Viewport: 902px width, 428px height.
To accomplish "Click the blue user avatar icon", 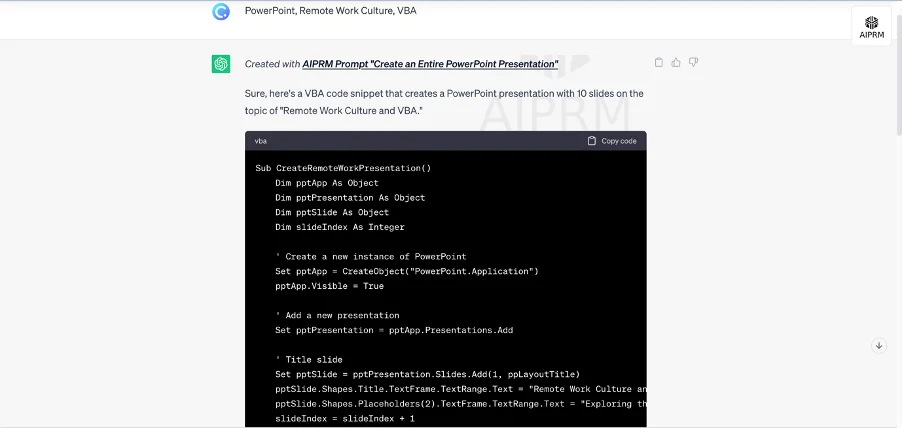I will (x=221, y=12).
